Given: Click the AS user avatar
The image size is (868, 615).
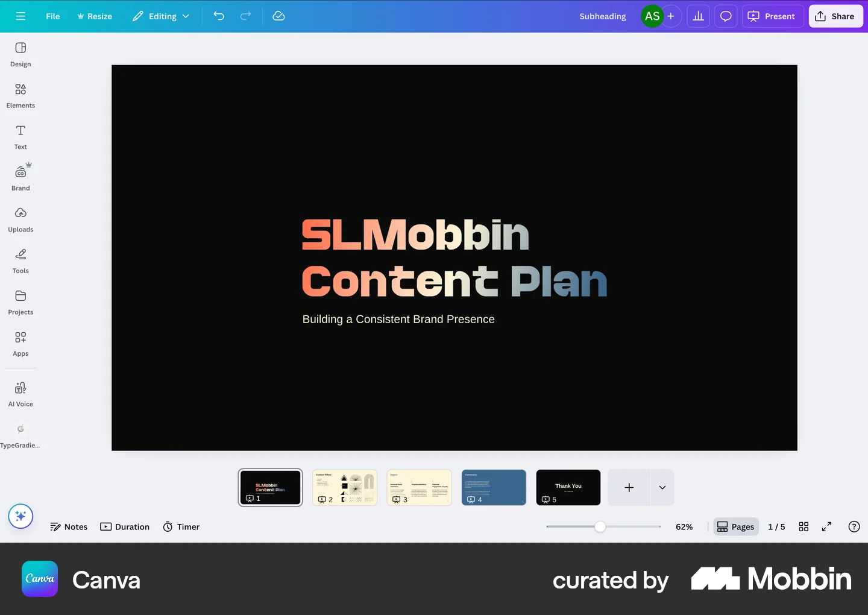Looking at the screenshot, I should coord(652,16).
